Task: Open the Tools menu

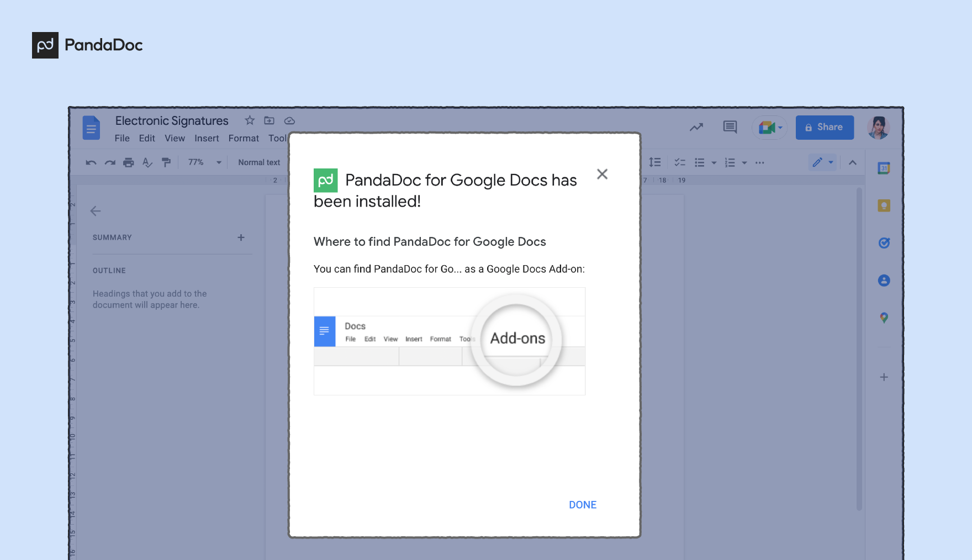Action: tap(278, 139)
